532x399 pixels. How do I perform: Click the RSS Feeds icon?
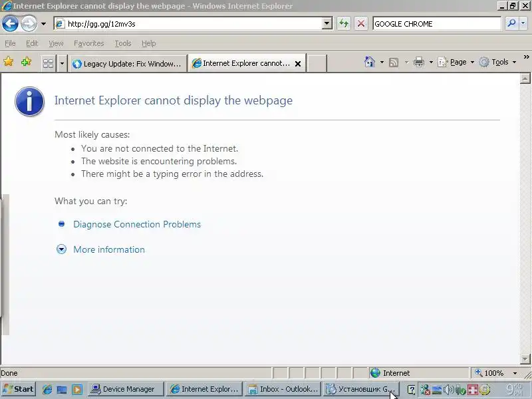pos(394,63)
